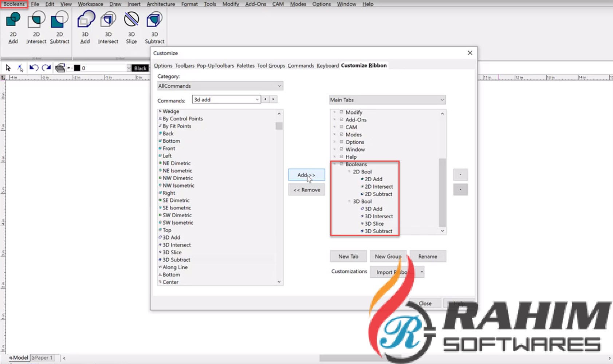Open the Architecture menu
The height and width of the screenshot is (364, 613).
click(x=161, y=4)
